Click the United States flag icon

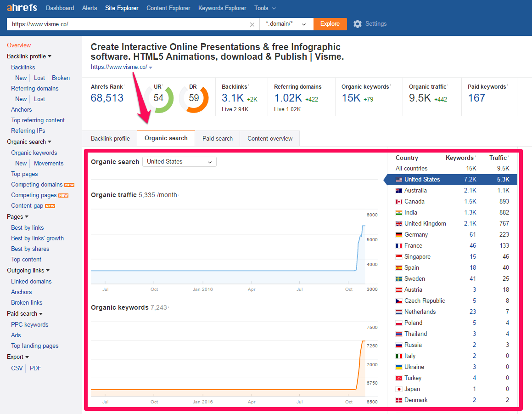(399, 180)
